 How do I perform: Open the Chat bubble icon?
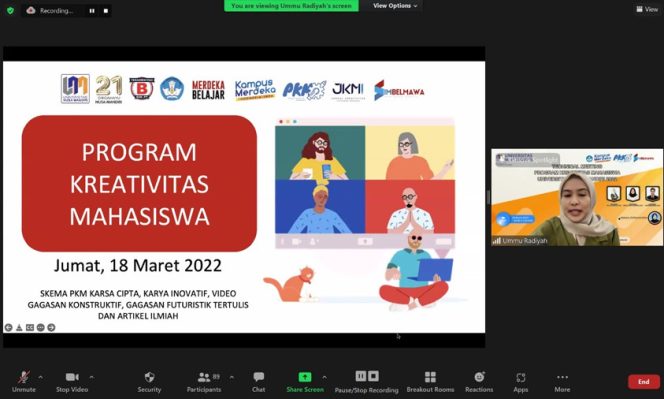point(259,377)
